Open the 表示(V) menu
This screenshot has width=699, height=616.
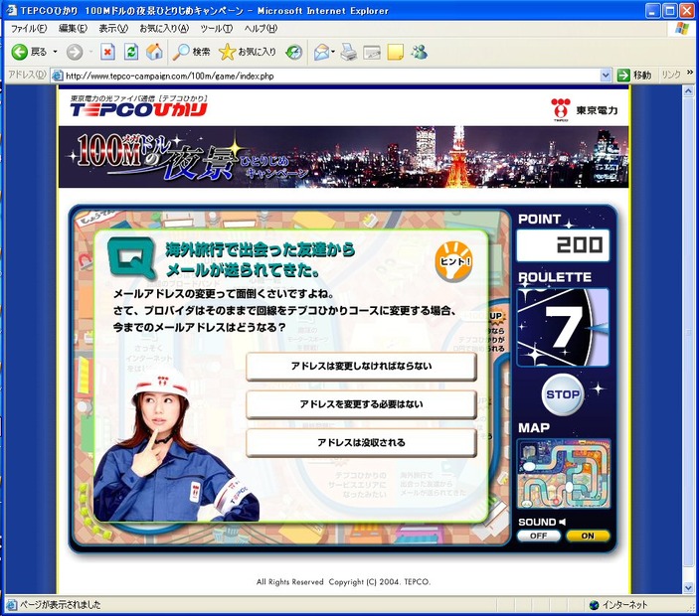113,29
